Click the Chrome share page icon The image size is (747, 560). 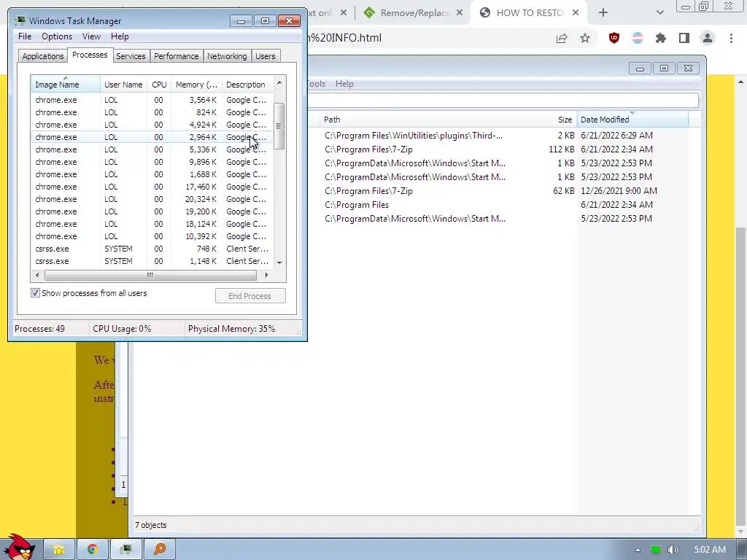562,38
